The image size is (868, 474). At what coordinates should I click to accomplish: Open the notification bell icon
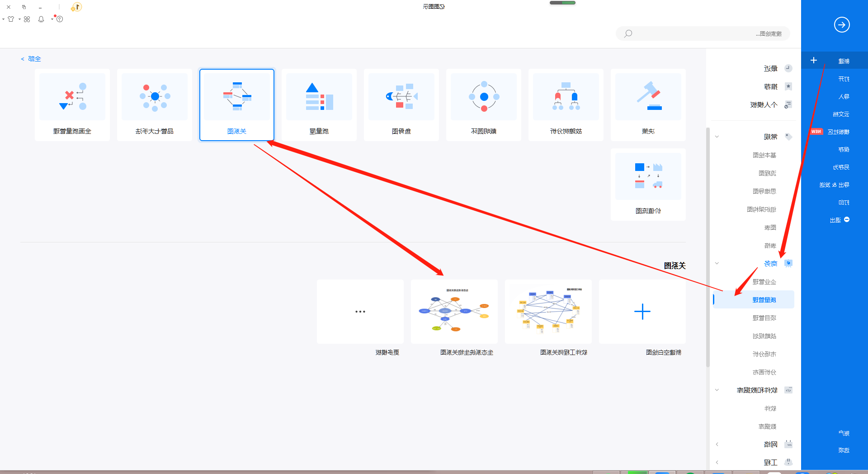click(41, 19)
